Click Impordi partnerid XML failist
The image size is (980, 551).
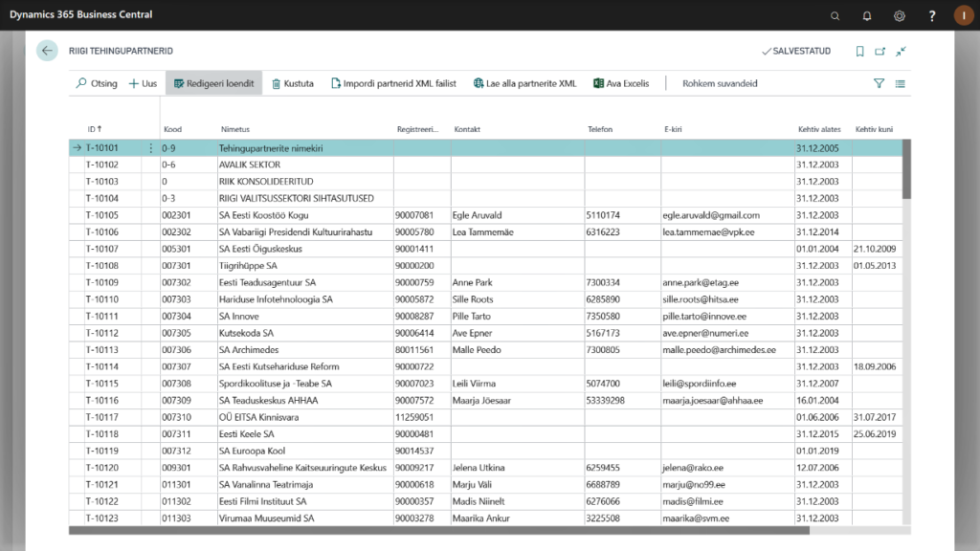tap(395, 83)
